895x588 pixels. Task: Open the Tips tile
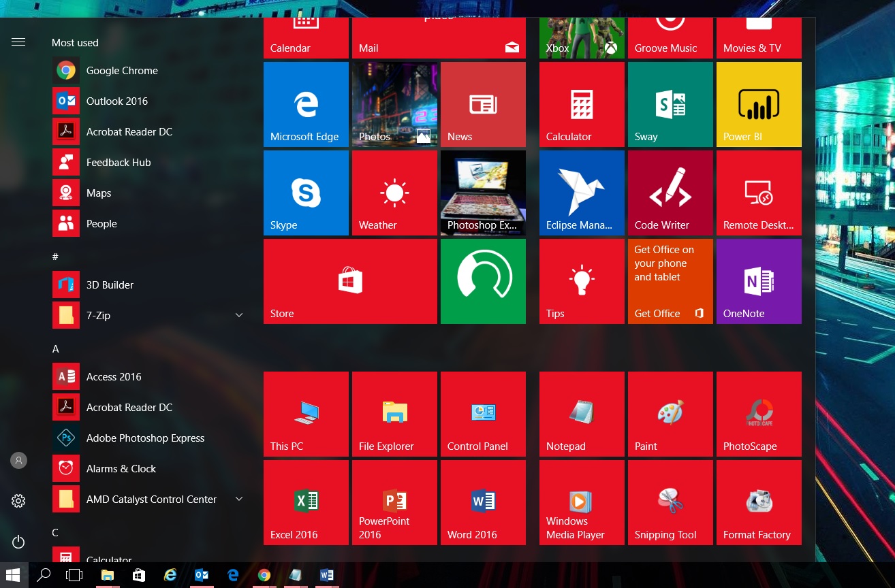(x=582, y=281)
